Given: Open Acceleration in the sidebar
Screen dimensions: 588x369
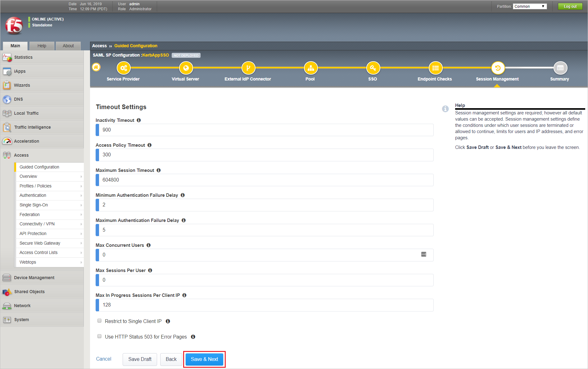Looking at the screenshot, I should click(x=42, y=141).
